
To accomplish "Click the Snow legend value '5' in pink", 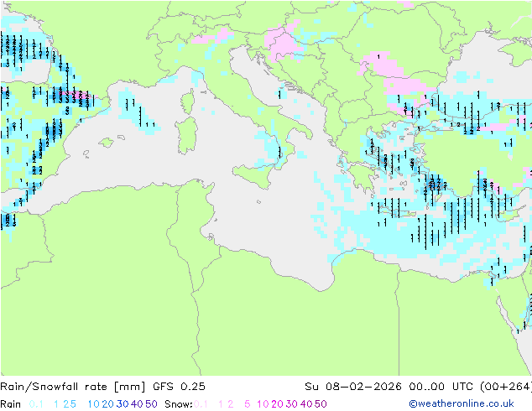I will 248,404.
